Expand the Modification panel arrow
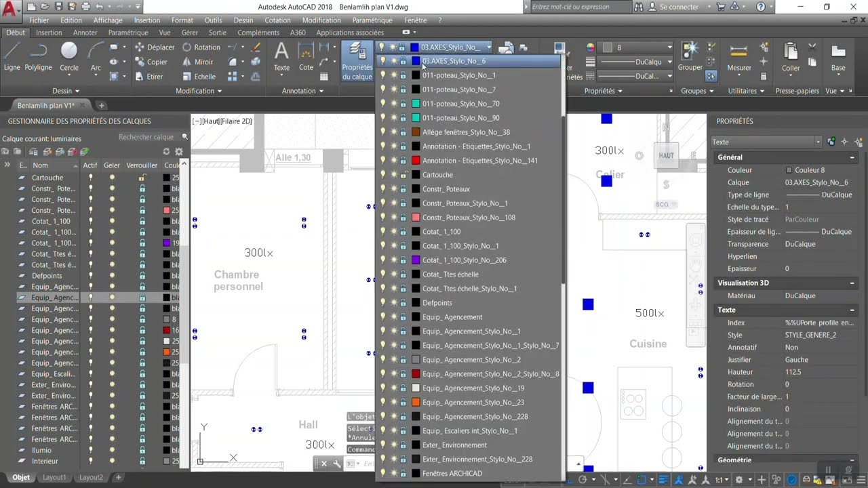Viewport: 868px width, 488px height. pos(219,91)
